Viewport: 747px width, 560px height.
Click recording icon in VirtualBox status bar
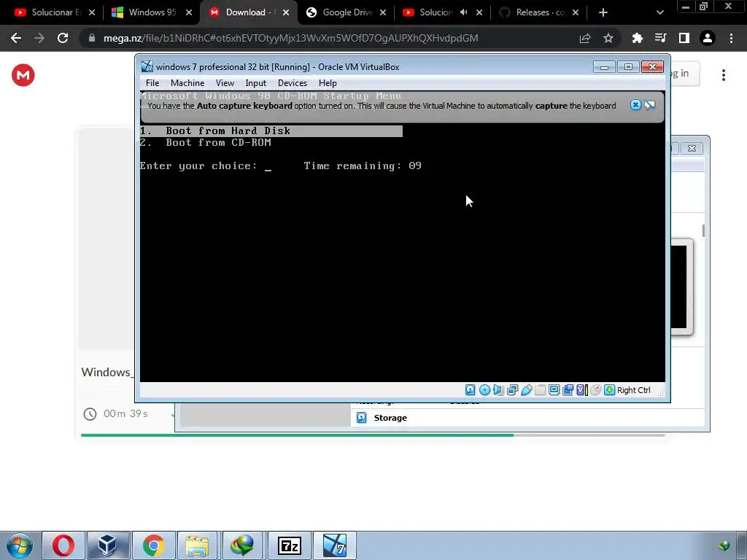pos(568,390)
